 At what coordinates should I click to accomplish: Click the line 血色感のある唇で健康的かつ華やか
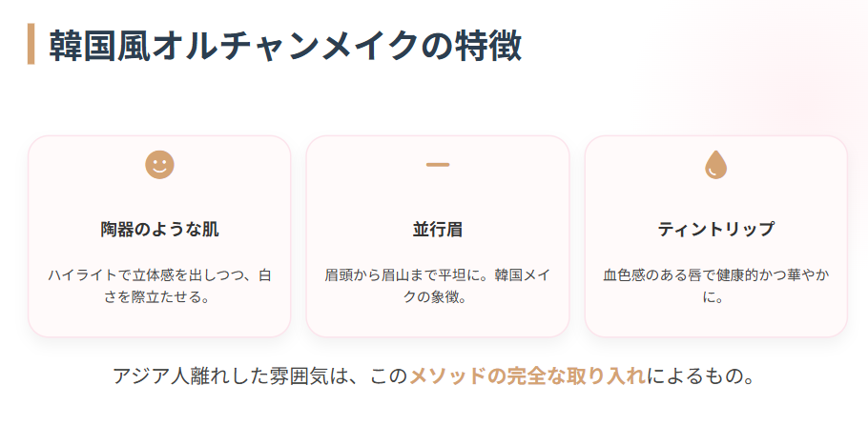point(716,275)
